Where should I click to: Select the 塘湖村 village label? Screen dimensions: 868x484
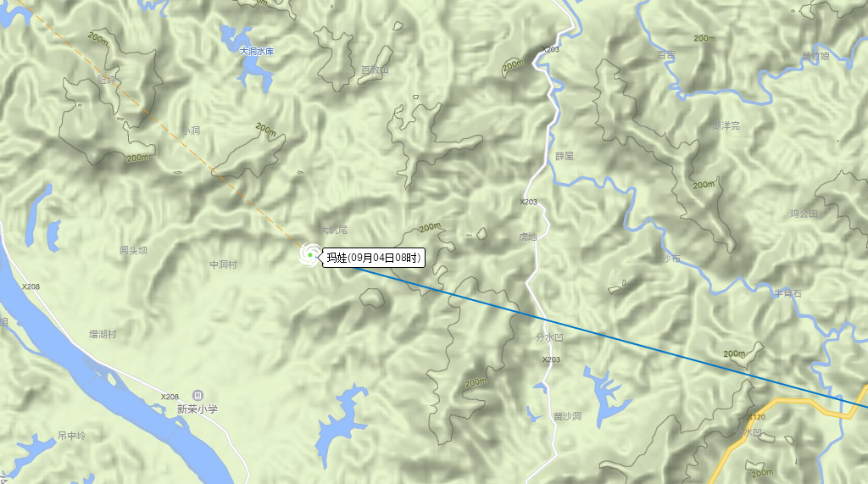(103, 334)
